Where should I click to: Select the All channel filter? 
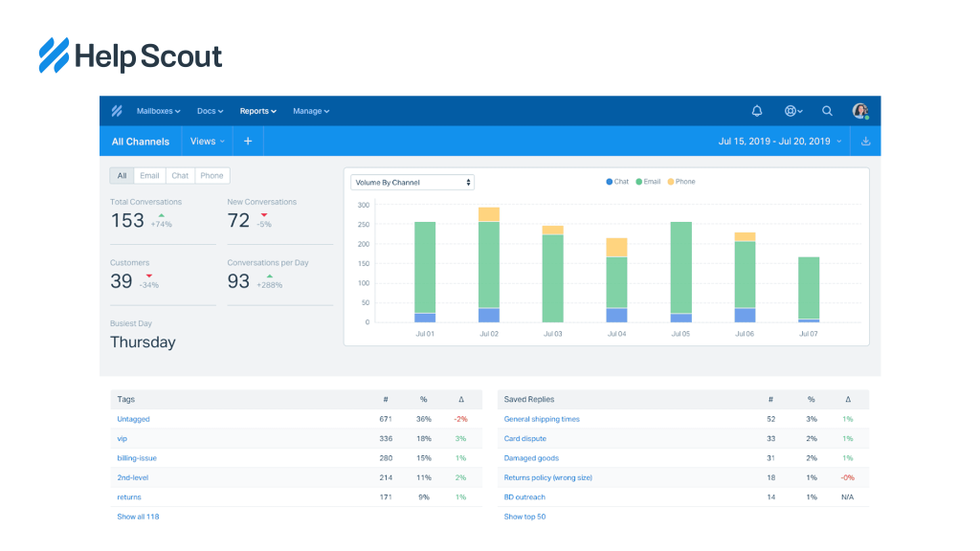[x=122, y=176]
